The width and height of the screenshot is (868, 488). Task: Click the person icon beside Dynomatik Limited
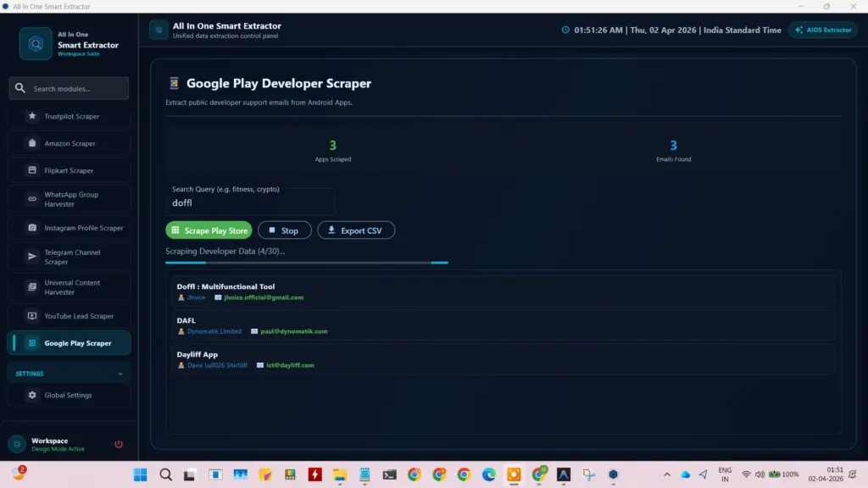point(181,331)
